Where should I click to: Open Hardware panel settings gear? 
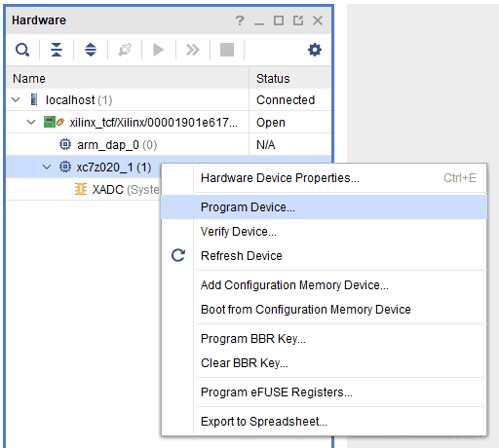click(315, 50)
